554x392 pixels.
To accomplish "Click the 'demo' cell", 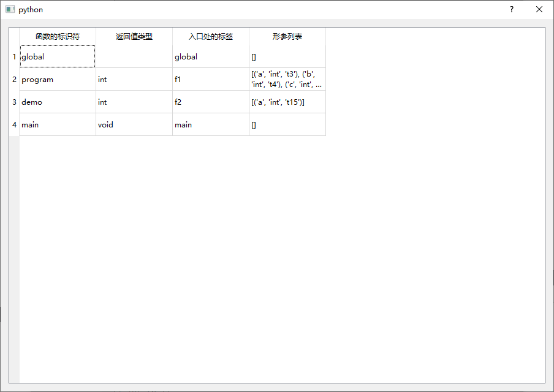I will tap(58, 102).
